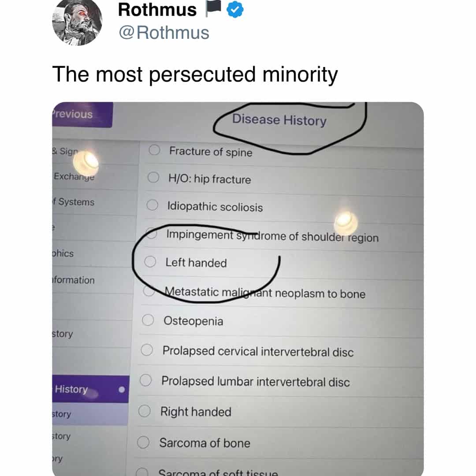Select the Right handed radio button

pyautogui.click(x=145, y=411)
